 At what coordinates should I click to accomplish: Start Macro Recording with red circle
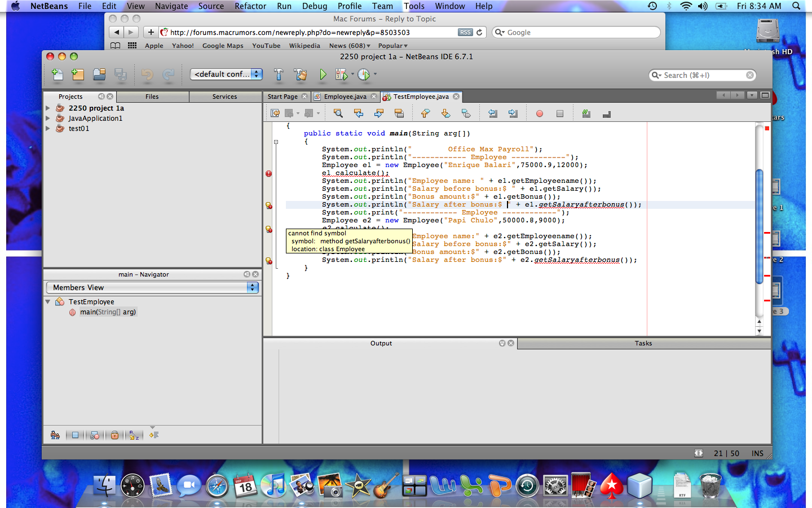[540, 113]
